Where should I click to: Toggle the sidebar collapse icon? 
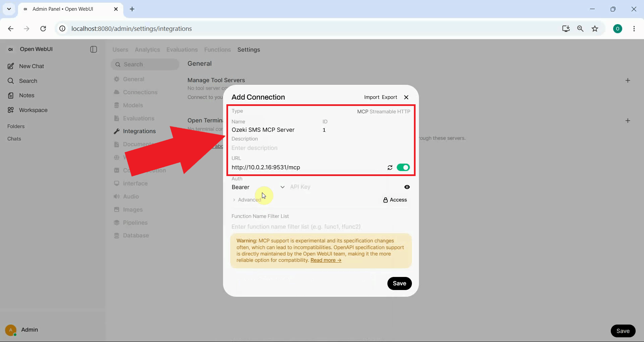coord(94,49)
